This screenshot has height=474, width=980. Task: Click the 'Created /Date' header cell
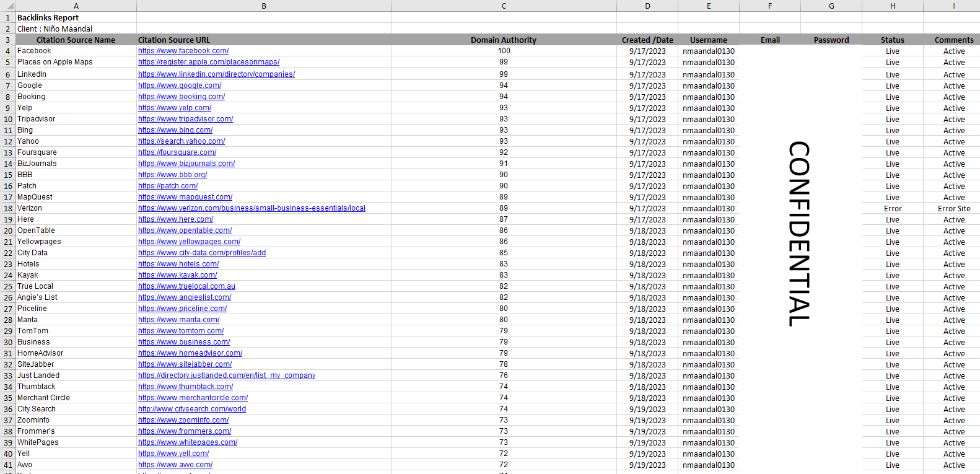click(647, 40)
